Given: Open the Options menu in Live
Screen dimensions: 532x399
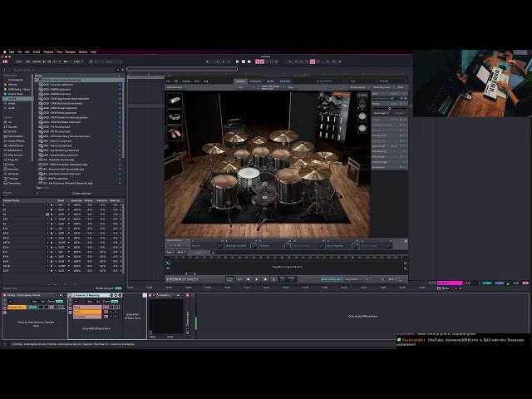Looking at the screenshot, I should tap(83, 52).
